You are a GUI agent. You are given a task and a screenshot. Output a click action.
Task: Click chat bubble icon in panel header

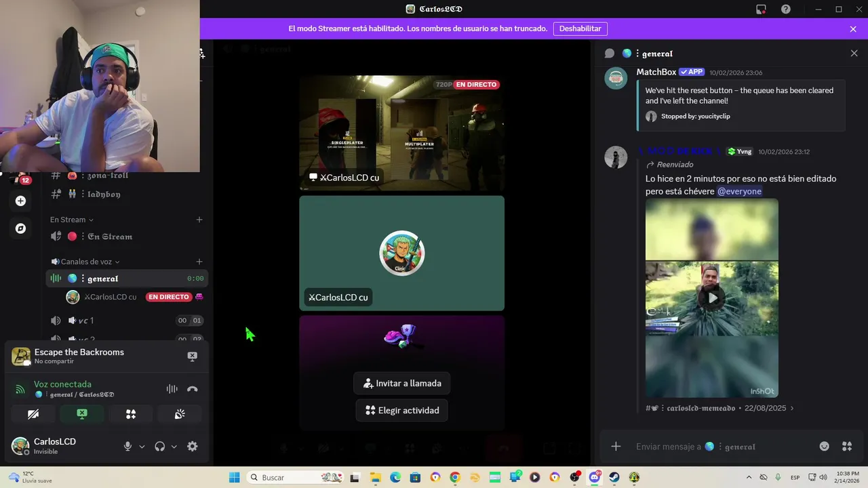click(x=609, y=54)
